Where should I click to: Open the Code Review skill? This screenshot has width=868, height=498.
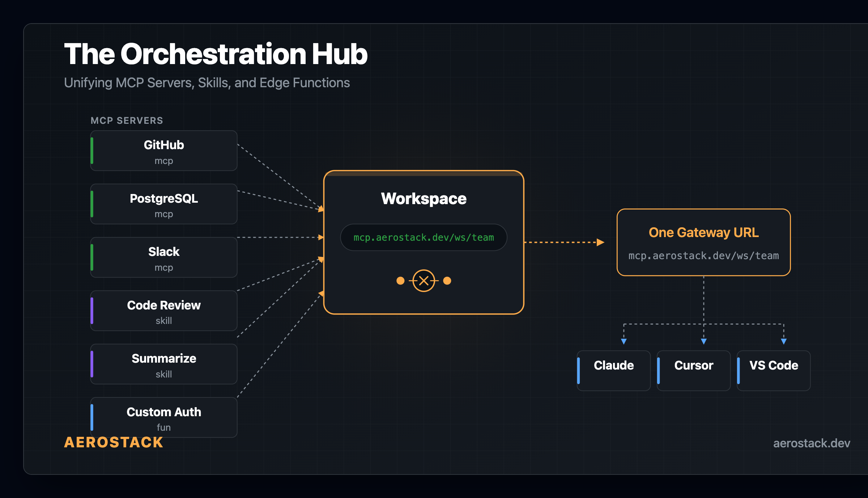(163, 311)
